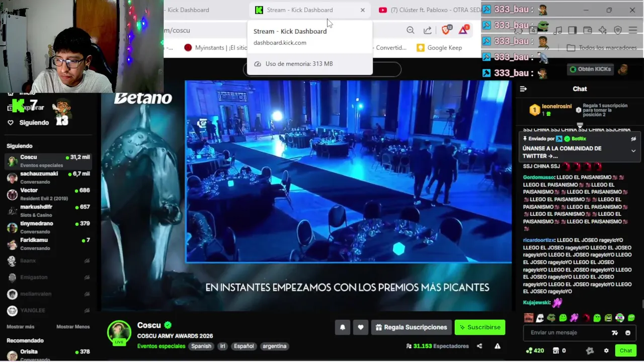Toggle the browser sidebar panel icon
Screen dimensions: 644x362
[572, 30]
